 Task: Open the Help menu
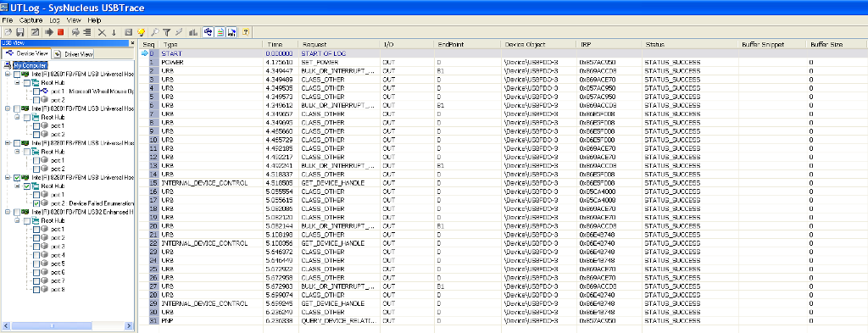click(x=95, y=20)
